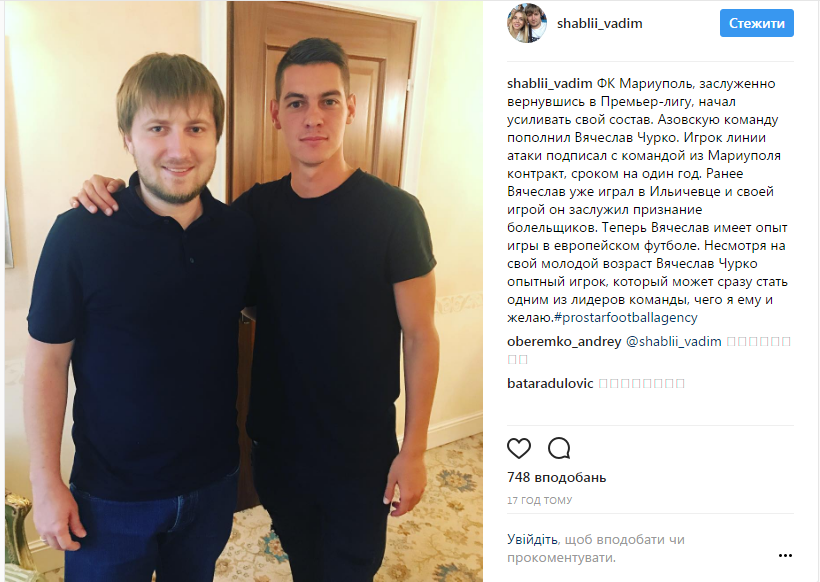820x582 pixels.
Task: Click the caption text about ФК Мариуполь
Action: (648, 201)
